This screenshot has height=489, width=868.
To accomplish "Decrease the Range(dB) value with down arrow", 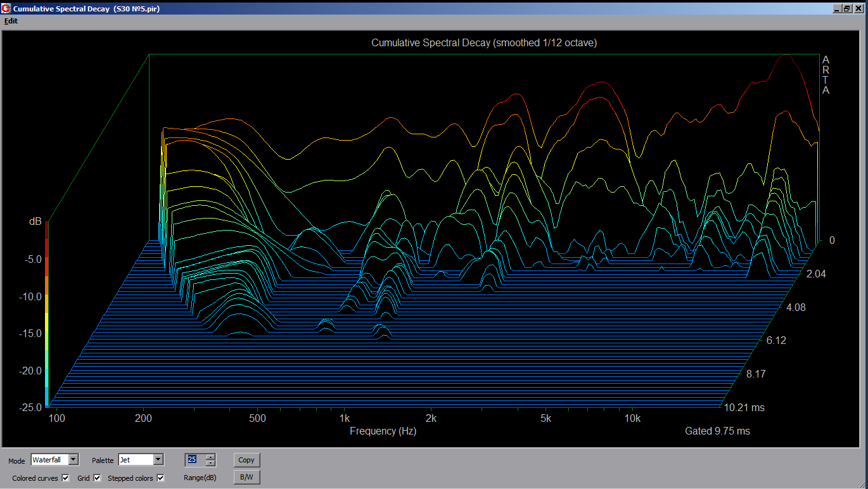I will coord(211,463).
